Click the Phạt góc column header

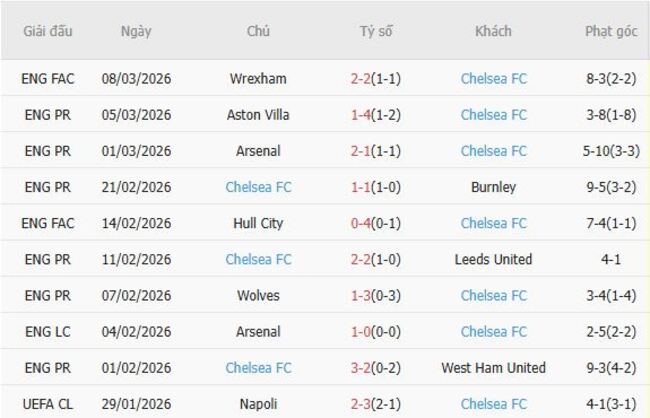pos(611,32)
